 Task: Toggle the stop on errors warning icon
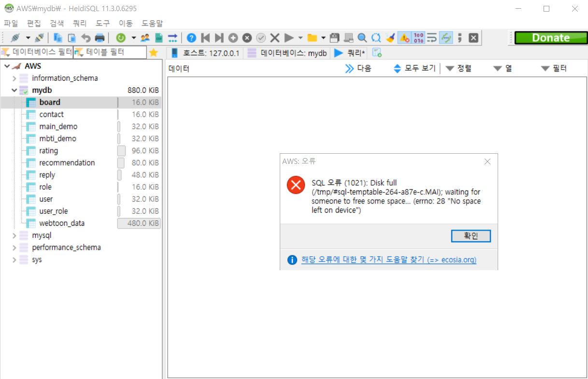[404, 38]
